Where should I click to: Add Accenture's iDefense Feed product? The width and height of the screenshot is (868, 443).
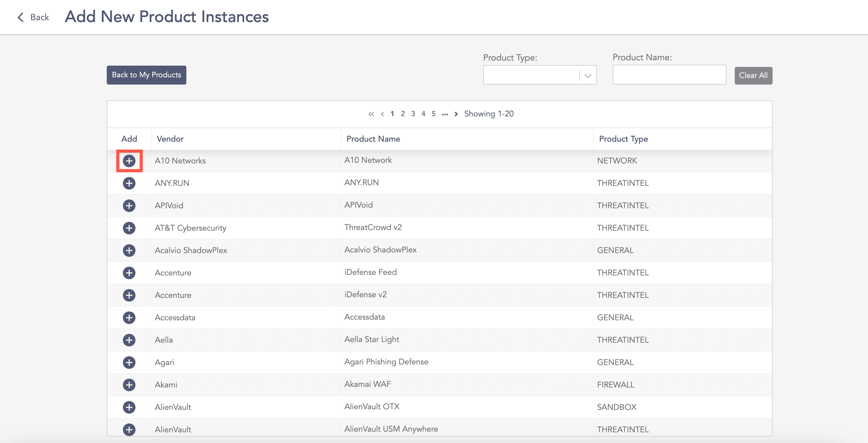tap(129, 273)
